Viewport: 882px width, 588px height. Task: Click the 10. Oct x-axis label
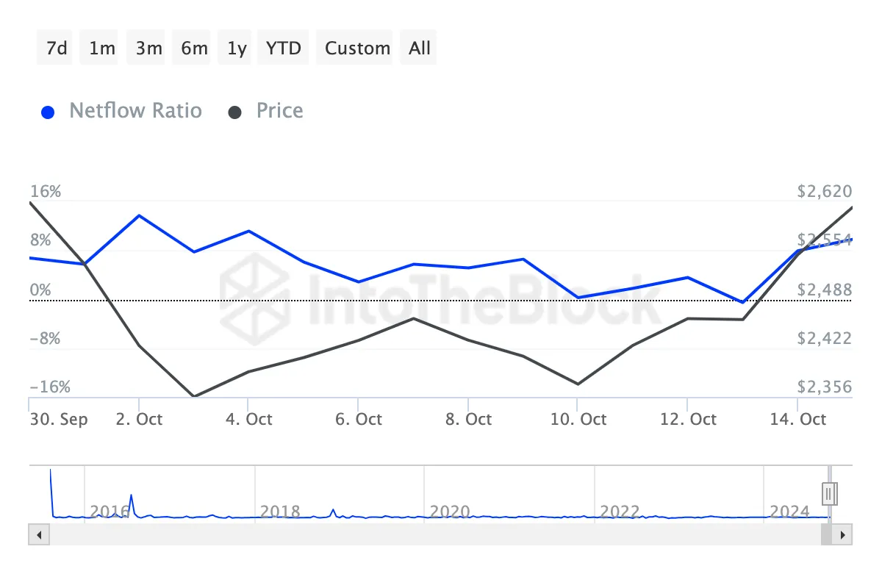click(578, 420)
